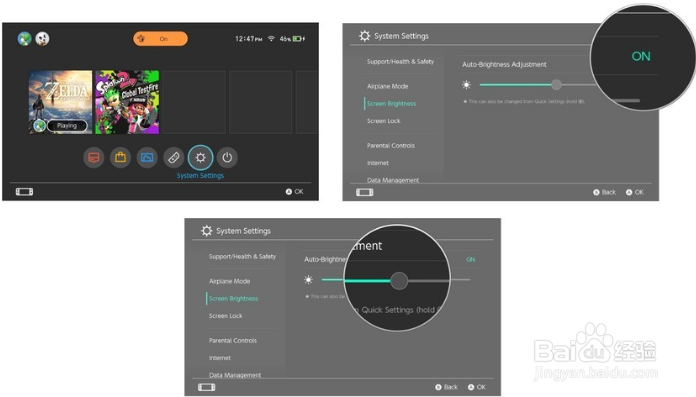Select Airplane Mode in lower settings screenshot

pyautogui.click(x=229, y=281)
